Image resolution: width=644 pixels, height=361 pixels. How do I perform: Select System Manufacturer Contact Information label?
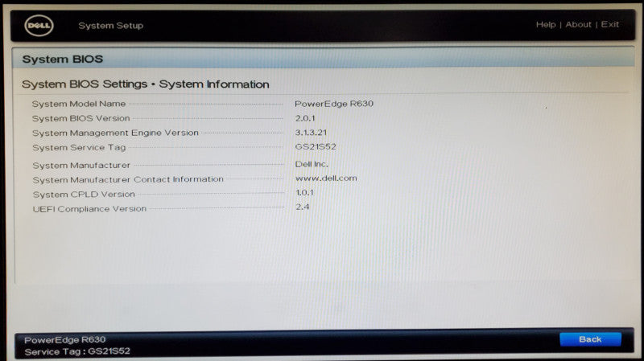[x=128, y=179]
